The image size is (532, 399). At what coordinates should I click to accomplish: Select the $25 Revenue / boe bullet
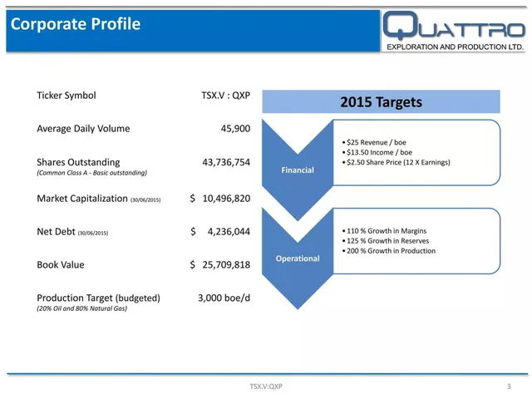click(374, 142)
